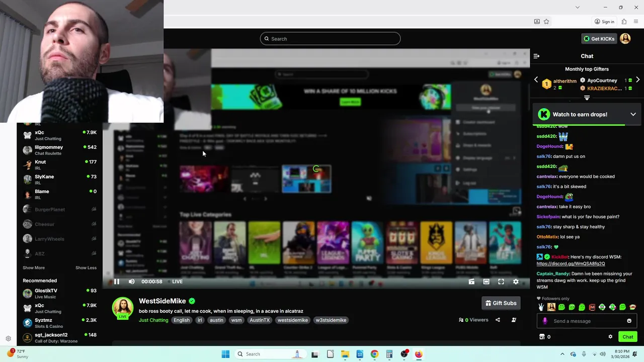Open the user profile avatar menu
Viewport: 644px width, 362px height.
pos(625,39)
